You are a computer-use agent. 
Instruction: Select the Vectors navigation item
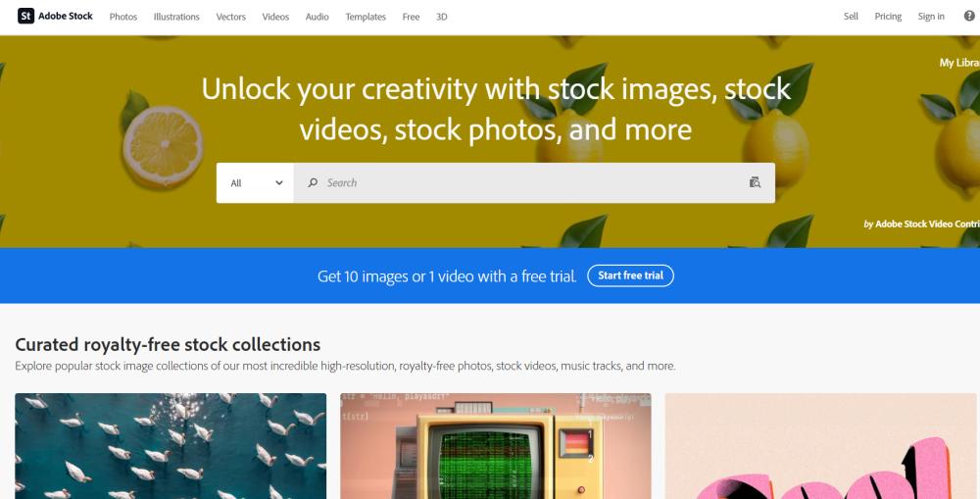point(230,17)
